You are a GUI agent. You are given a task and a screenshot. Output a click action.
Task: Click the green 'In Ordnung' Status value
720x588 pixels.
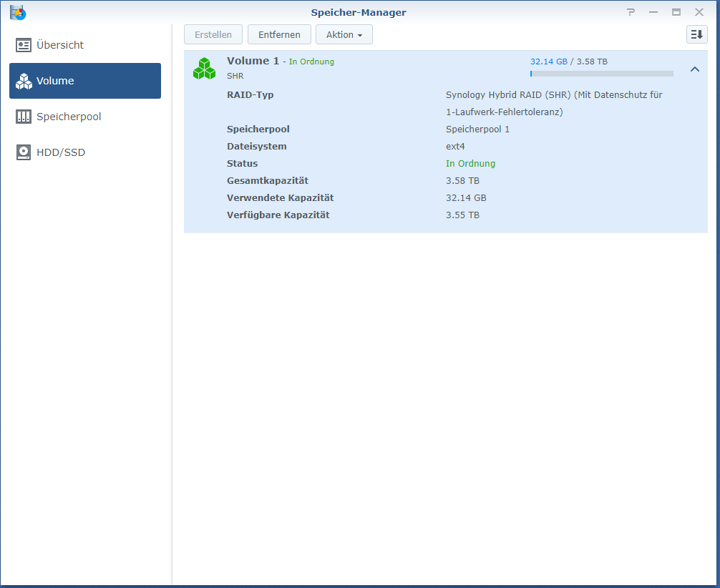(471, 163)
